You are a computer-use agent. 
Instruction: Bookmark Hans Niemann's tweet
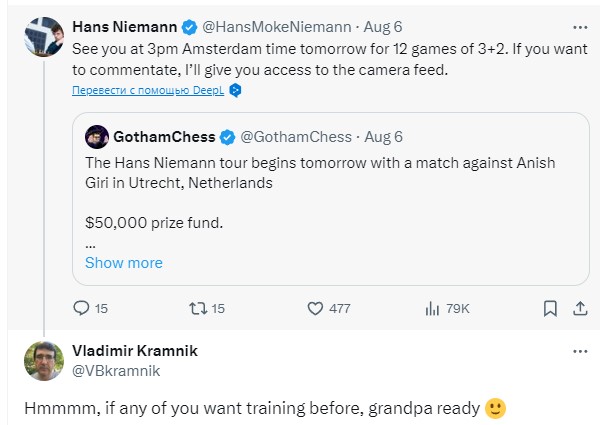pyautogui.click(x=549, y=309)
